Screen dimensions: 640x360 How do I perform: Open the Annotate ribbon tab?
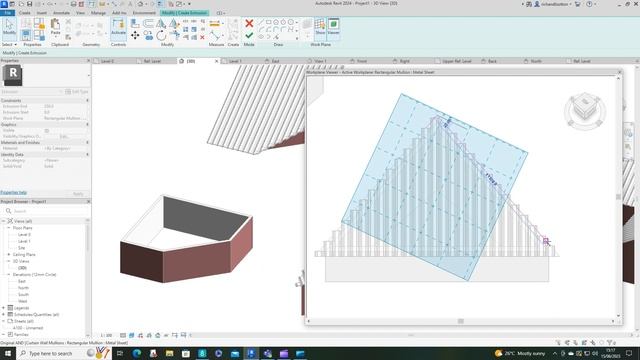pos(61,13)
